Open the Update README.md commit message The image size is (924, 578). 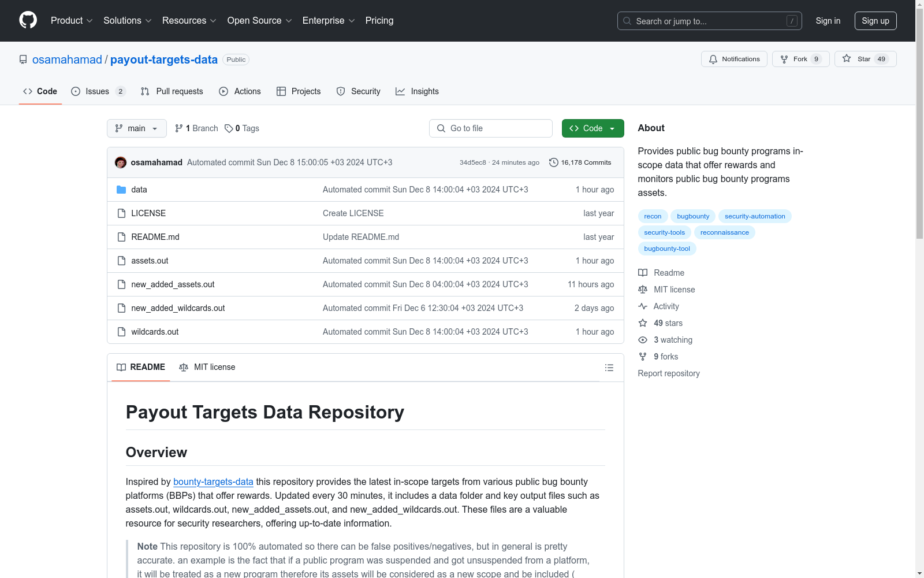pyautogui.click(x=361, y=237)
